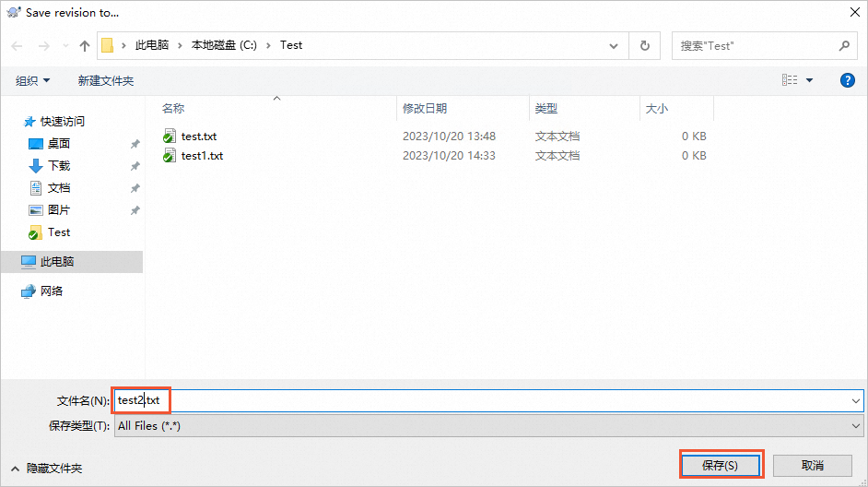Sort by 类型 column header

(546, 109)
